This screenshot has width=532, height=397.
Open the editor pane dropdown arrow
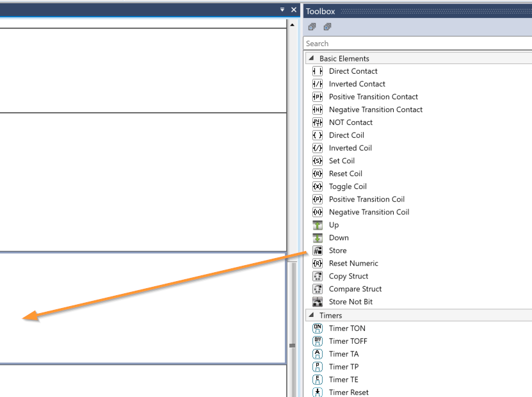tap(282, 10)
